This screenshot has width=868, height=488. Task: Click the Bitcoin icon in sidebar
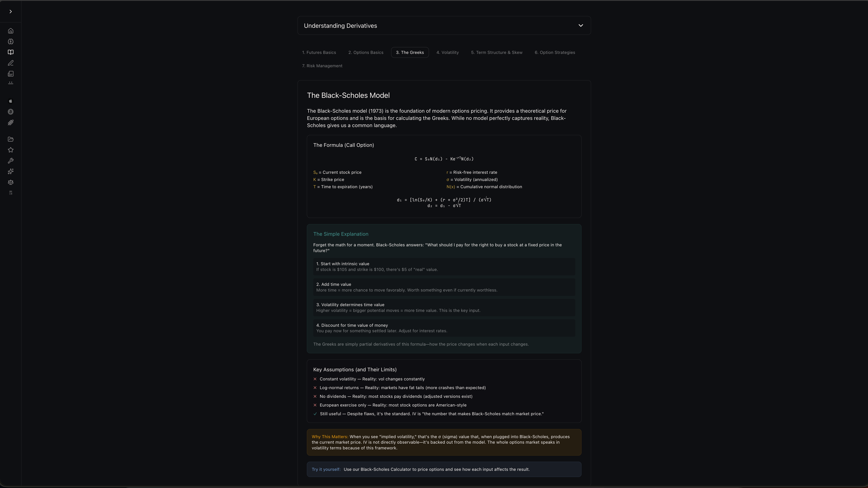(x=10, y=112)
